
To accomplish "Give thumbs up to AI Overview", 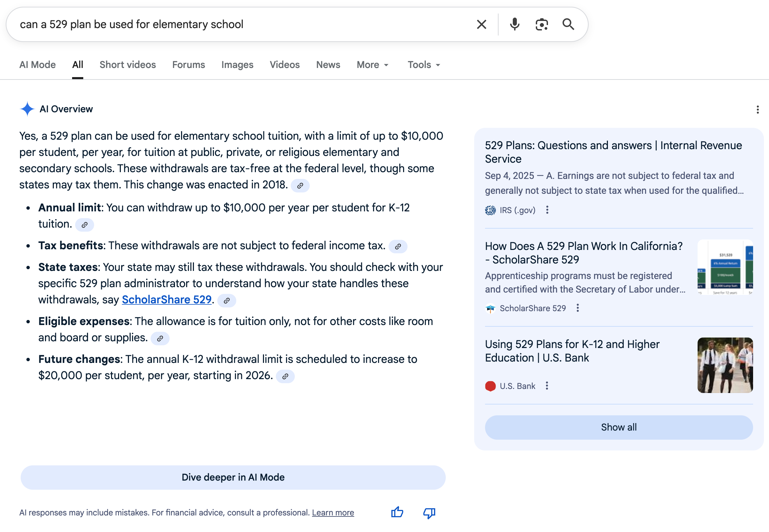I will tap(397, 512).
